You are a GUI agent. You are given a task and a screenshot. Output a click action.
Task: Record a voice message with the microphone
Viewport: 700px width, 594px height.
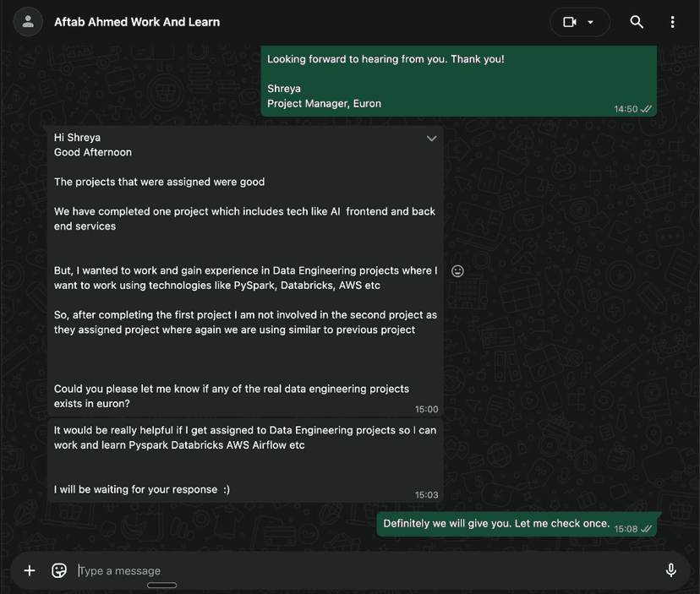click(670, 570)
